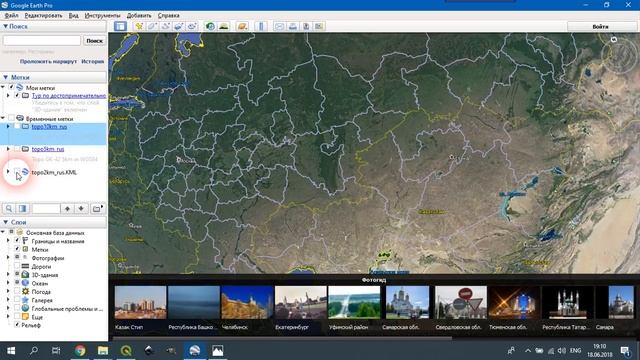Open the Добавить menu

pos(139,16)
